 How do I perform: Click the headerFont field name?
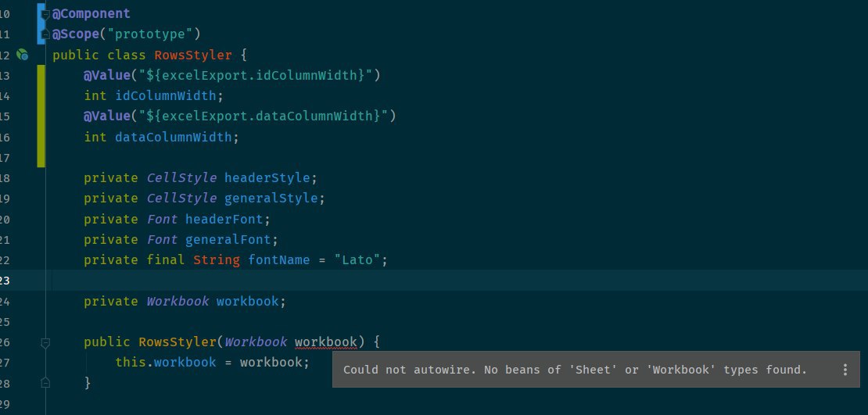point(224,219)
